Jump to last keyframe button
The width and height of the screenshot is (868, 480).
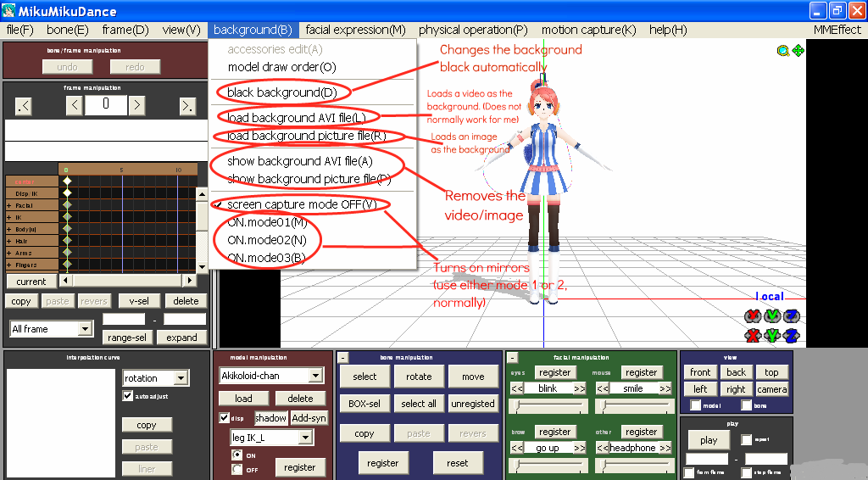[x=187, y=106]
